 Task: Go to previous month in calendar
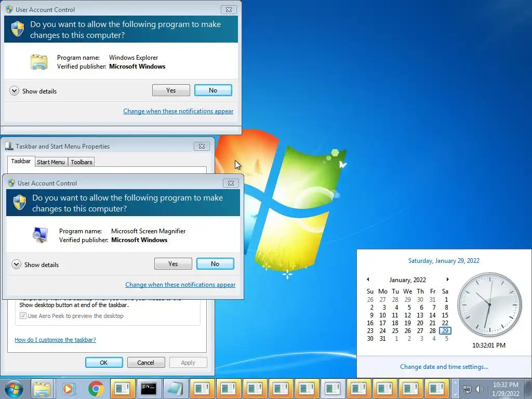368,280
